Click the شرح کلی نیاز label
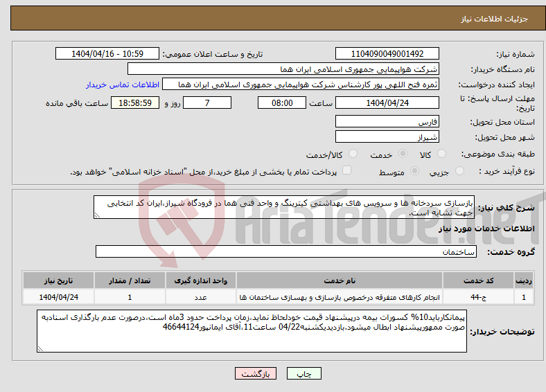The width and height of the screenshot is (546, 392). click(506, 208)
